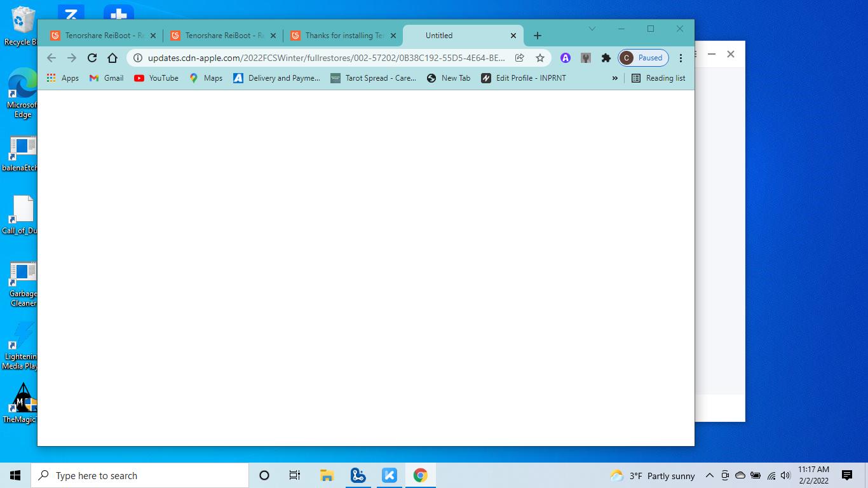View site information icon in the address bar
This screenshot has height=488, width=868.
137,58
